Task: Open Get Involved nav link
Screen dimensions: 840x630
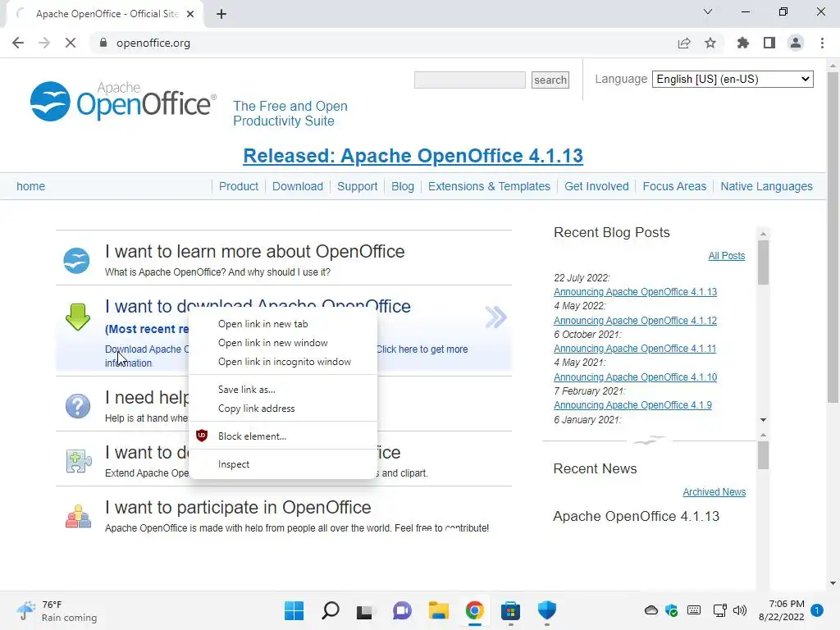Action: pos(596,186)
